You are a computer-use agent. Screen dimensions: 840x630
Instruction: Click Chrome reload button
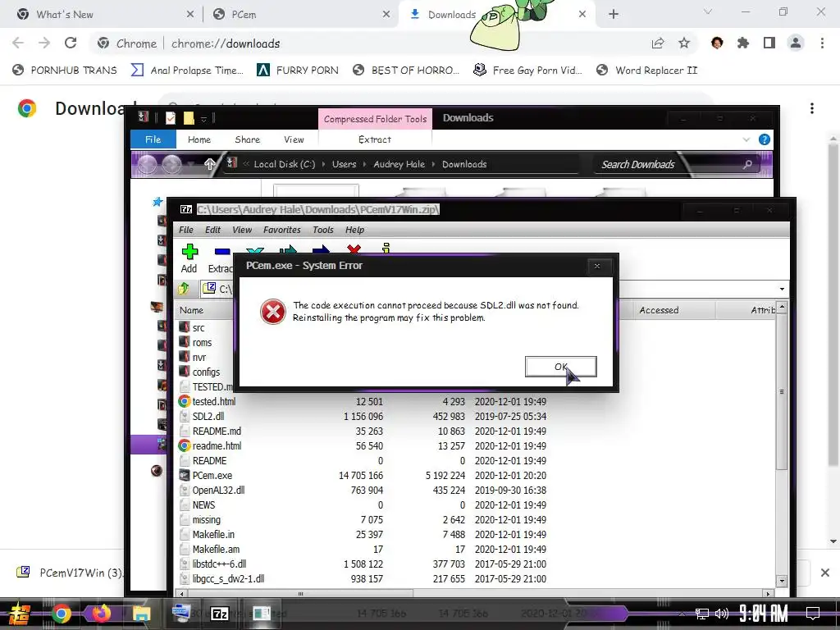click(71, 43)
